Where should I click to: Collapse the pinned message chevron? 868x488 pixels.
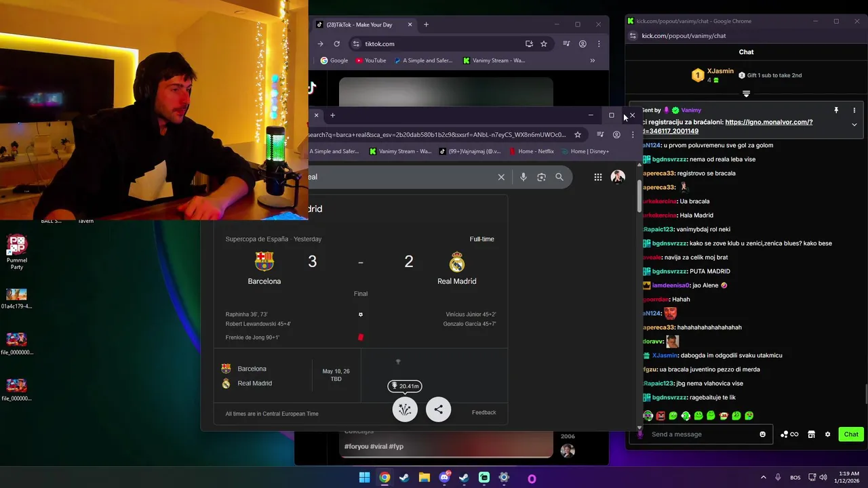[854, 125]
